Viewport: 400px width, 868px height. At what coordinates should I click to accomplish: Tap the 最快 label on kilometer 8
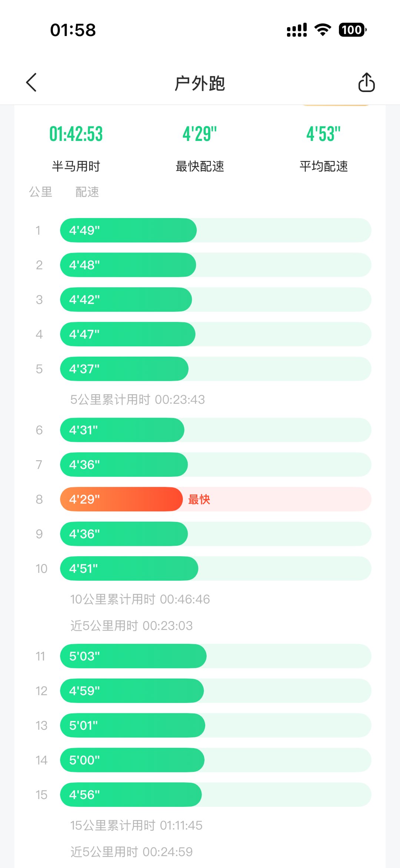pyautogui.click(x=199, y=499)
